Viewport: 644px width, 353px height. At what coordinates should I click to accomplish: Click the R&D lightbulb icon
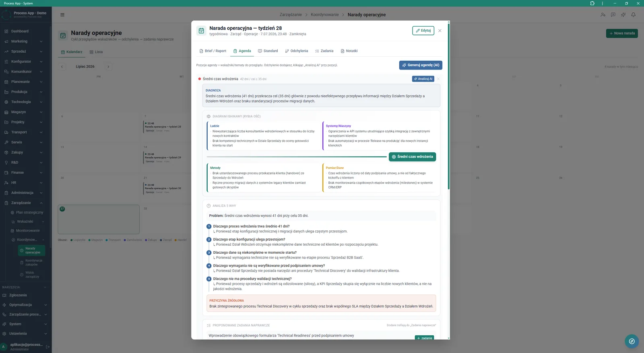6,162
